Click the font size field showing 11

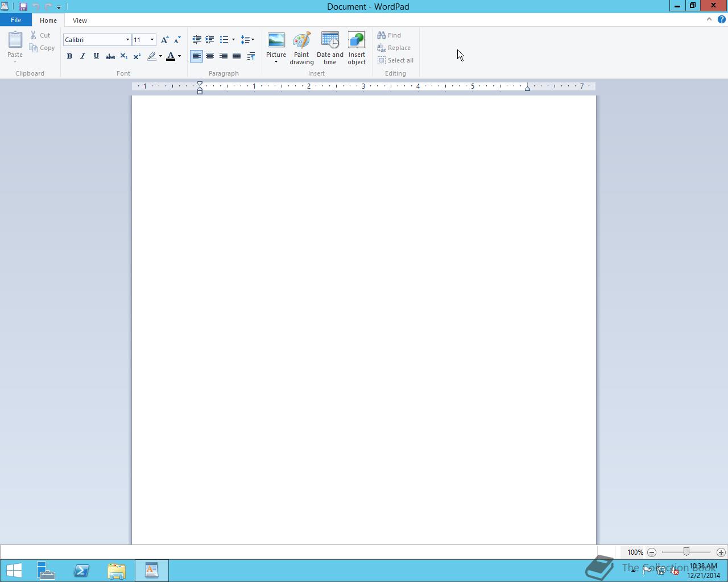tap(140, 40)
